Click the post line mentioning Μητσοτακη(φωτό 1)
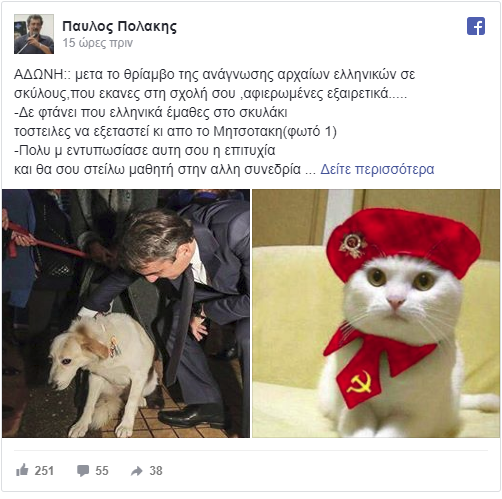Image resolution: width=502 pixels, height=499 pixels. coord(175,131)
